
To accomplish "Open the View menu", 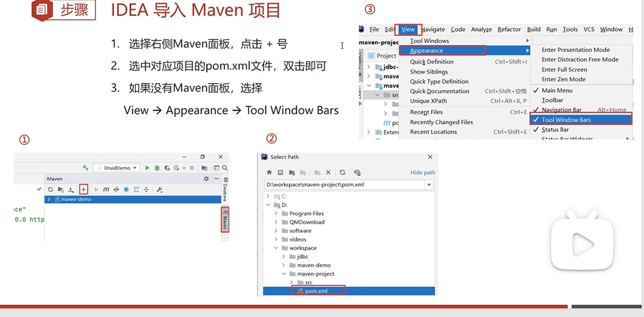I will (x=408, y=29).
